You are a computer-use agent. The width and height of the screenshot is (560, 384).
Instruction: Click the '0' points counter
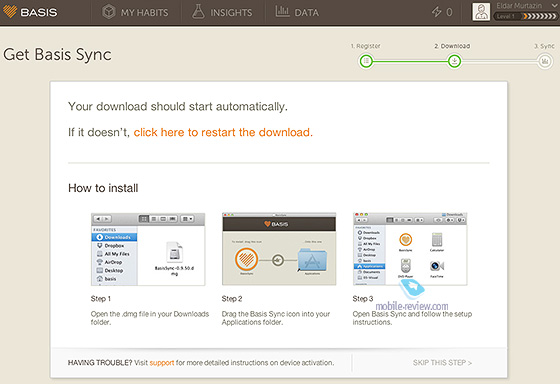[x=449, y=12]
